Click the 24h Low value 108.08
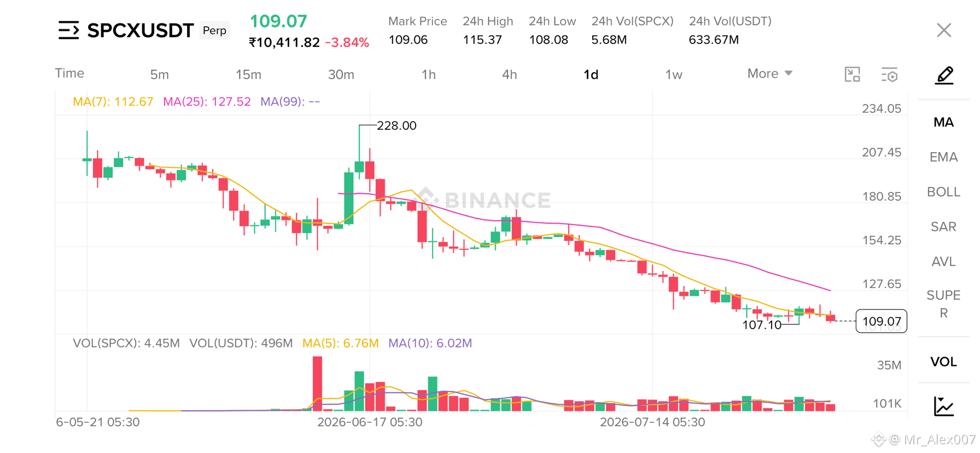This screenshot has width=980, height=453. [549, 40]
